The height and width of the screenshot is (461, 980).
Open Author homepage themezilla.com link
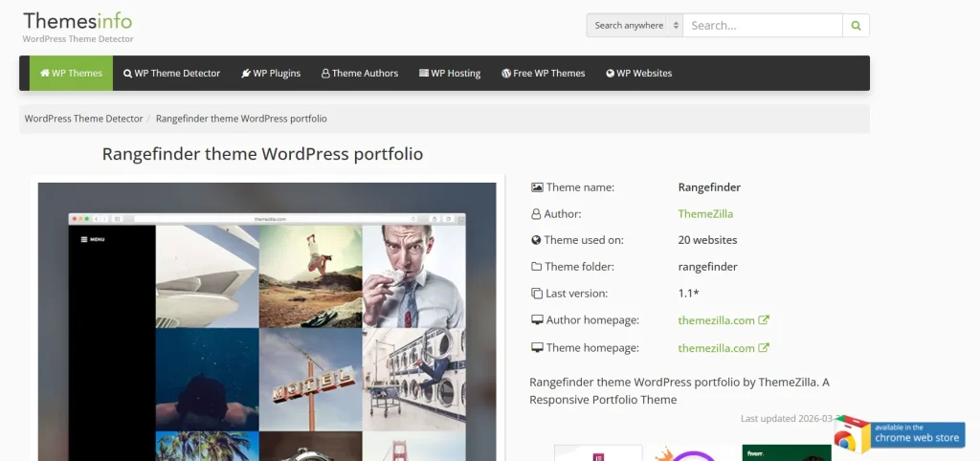pyautogui.click(x=716, y=320)
